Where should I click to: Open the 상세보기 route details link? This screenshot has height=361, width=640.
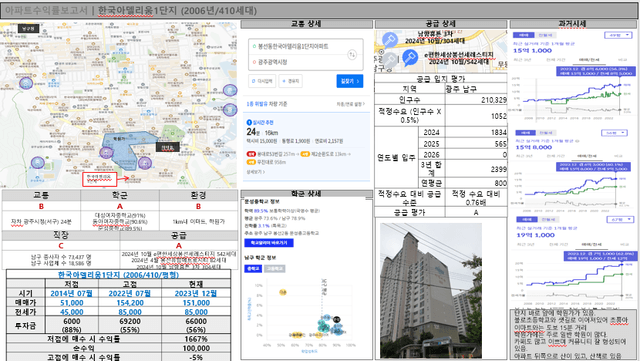pyautogui.click(x=256, y=172)
